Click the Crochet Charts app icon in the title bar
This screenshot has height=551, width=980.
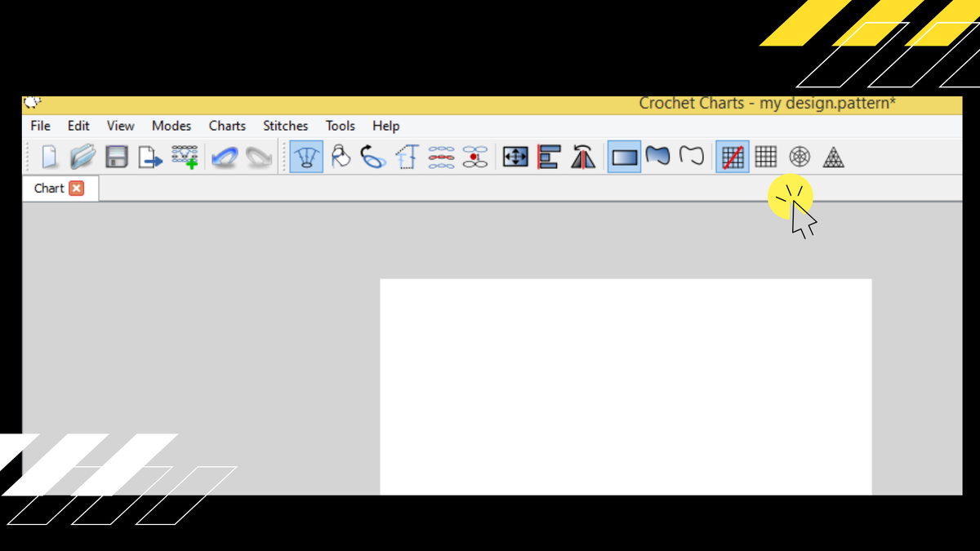pyautogui.click(x=33, y=103)
